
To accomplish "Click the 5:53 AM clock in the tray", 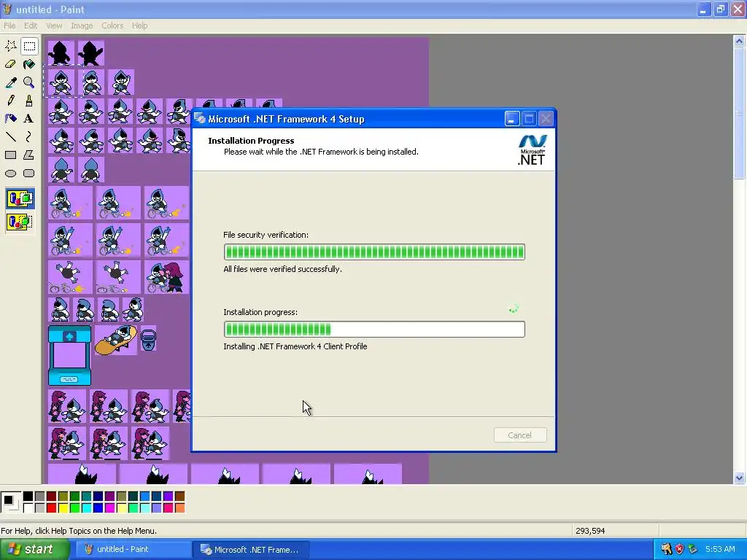I will 720,549.
